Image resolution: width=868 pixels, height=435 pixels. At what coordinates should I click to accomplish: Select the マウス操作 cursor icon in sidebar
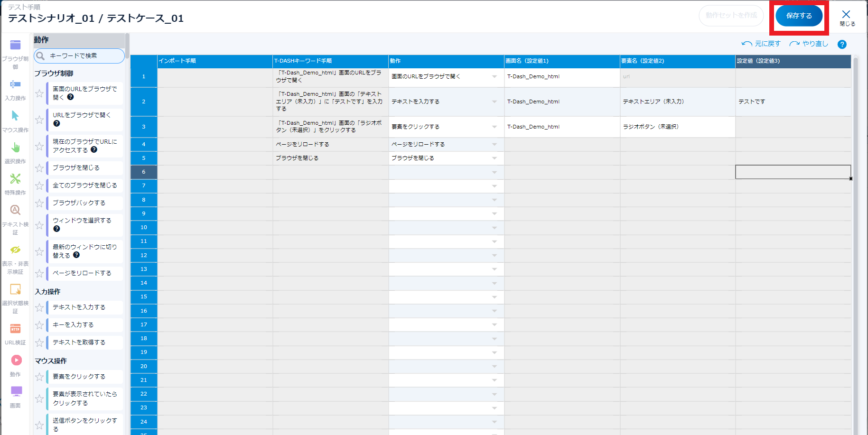coord(15,116)
